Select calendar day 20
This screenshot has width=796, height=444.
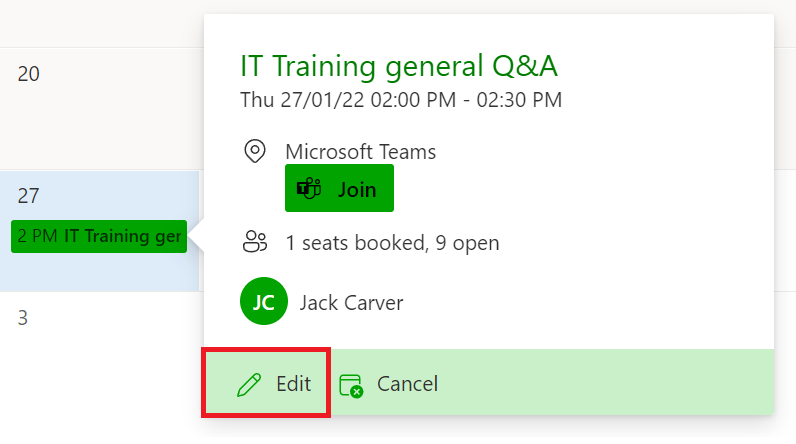pyautogui.click(x=28, y=74)
